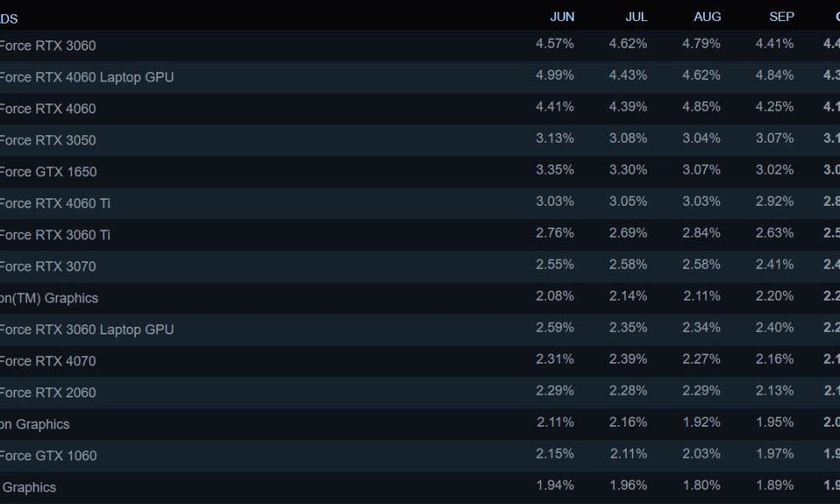Click the 4.57% June value for RTX 3060

tap(554, 44)
